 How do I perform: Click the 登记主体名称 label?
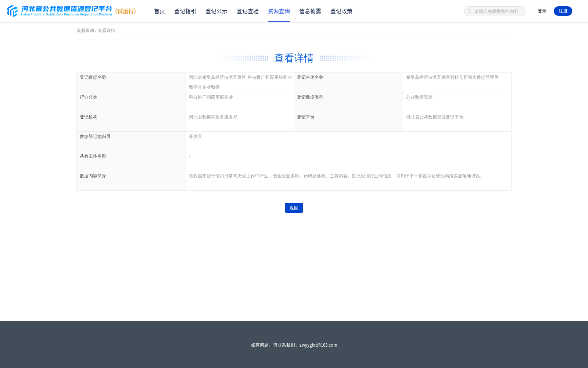click(310, 77)
